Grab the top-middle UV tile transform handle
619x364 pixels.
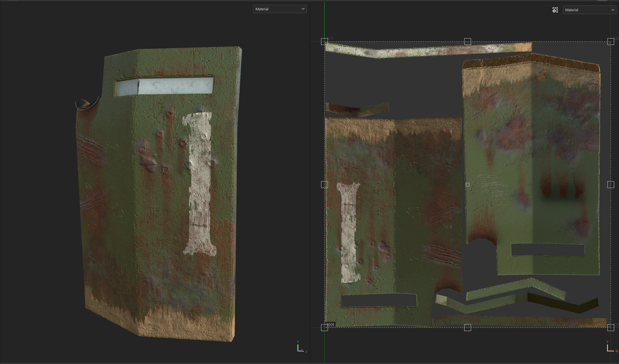click(x=467, y=42)
